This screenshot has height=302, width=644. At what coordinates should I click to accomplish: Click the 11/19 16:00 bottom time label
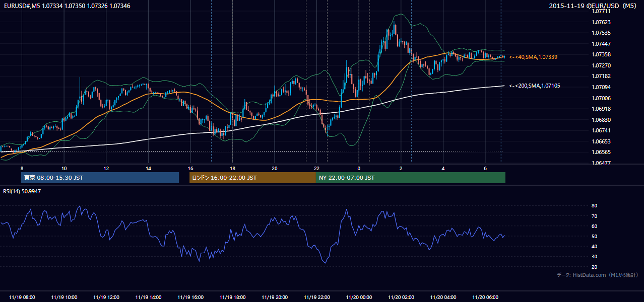[x=190, y=297]
